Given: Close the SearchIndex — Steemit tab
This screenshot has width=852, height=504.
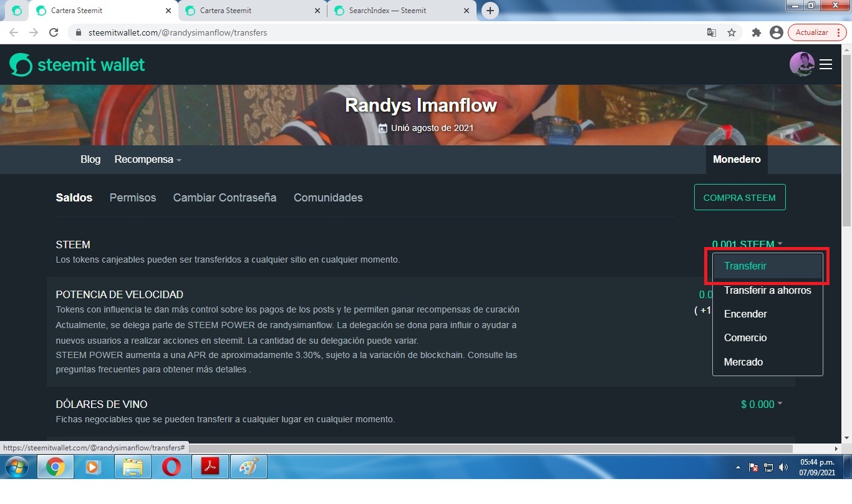Looking at the screenshot, I should coord(467,11).
